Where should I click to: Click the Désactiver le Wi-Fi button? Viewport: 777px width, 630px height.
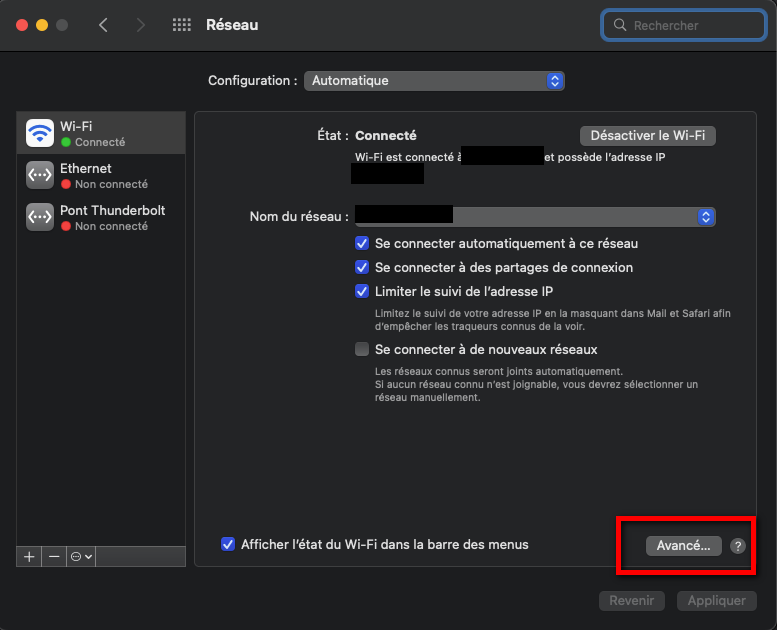click(x=647, y=135)
